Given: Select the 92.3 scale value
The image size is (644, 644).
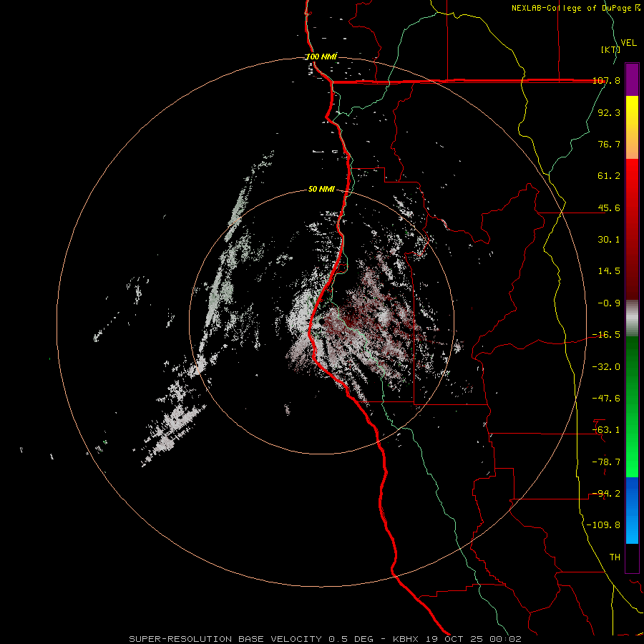Looking at the screenshot, I should coord(609,112).
